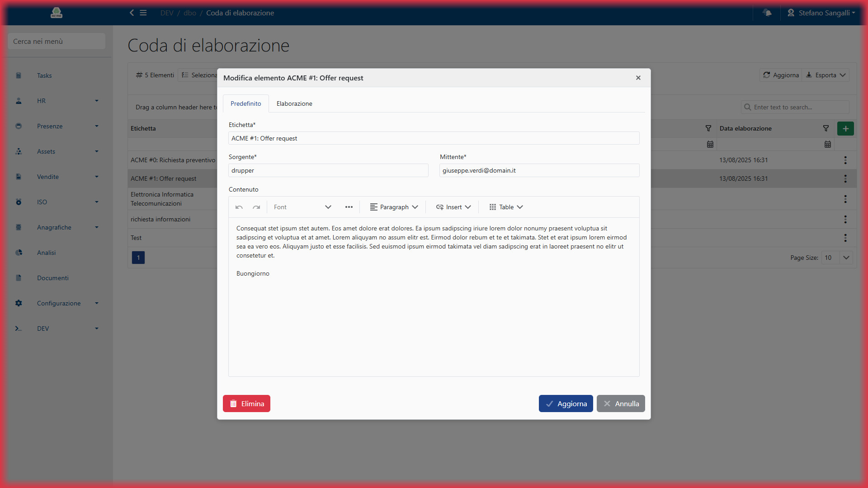The width and height of the screenshot is (868, 488).
Task: Click the notifications bell icon in header
Action: [x=767, y=13]
